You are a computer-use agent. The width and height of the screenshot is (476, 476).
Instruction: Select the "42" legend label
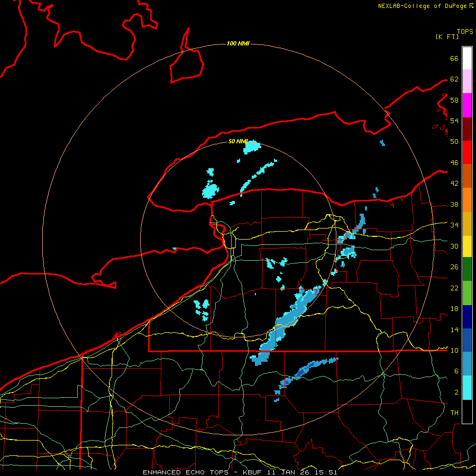(454, 184)
